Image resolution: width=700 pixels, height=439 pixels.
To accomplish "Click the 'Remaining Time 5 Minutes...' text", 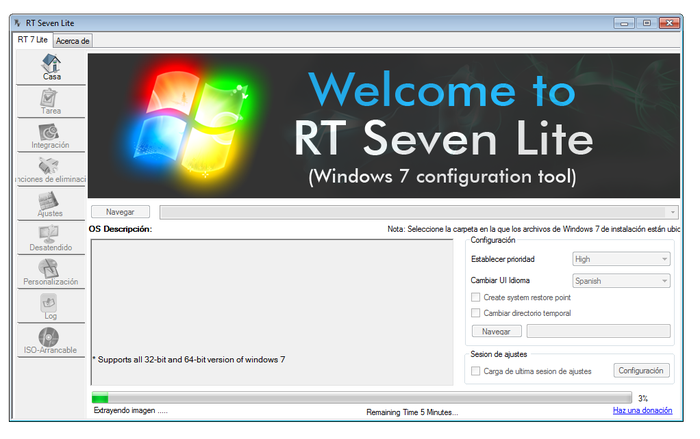I will click(x=412, y=412).
